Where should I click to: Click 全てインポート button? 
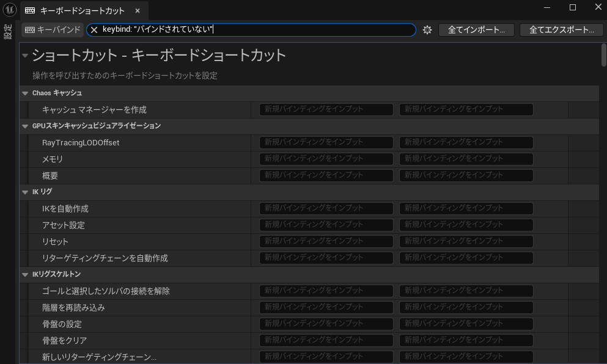coord(476,30)
